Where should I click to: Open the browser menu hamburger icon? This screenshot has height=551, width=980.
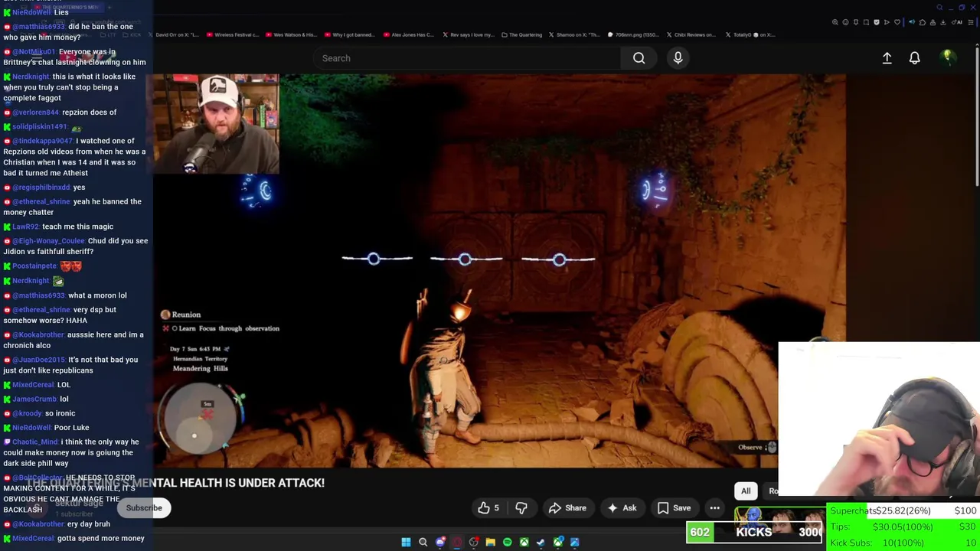coord(971,22)
